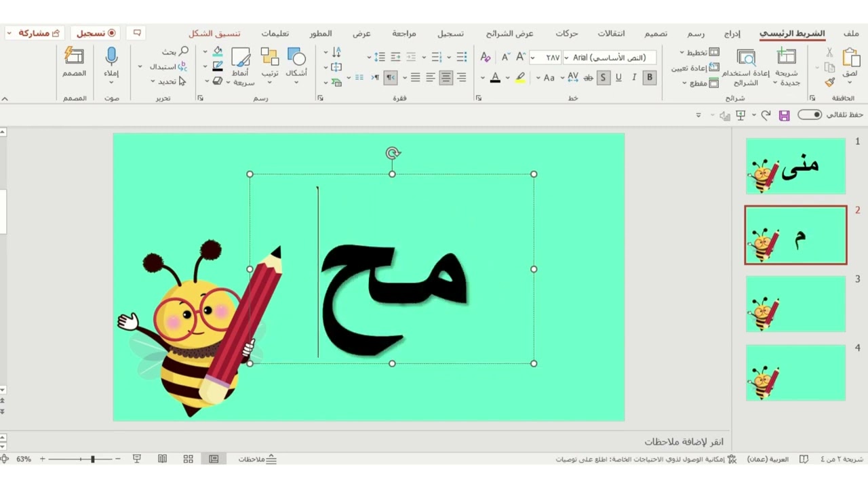Switch to Normal view icon in status bar
This screenshot has height=488, width=868.
click(x=214, y=459)
